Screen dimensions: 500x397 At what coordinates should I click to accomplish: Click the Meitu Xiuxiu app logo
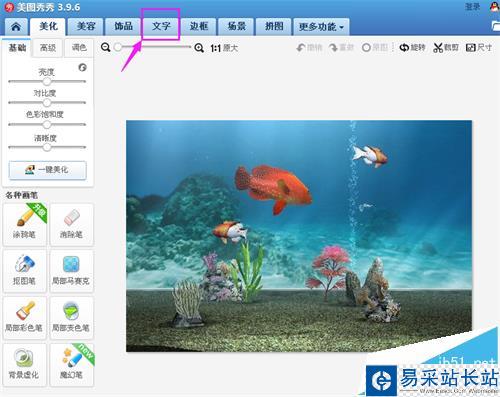(9, 7)
